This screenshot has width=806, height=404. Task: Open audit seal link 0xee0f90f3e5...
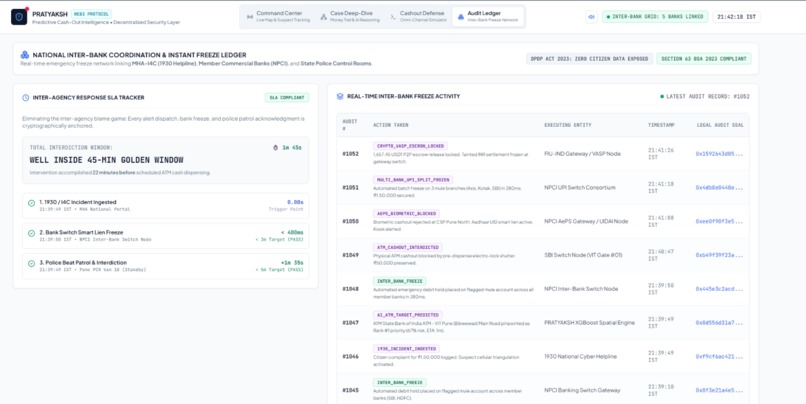(719, 222)
